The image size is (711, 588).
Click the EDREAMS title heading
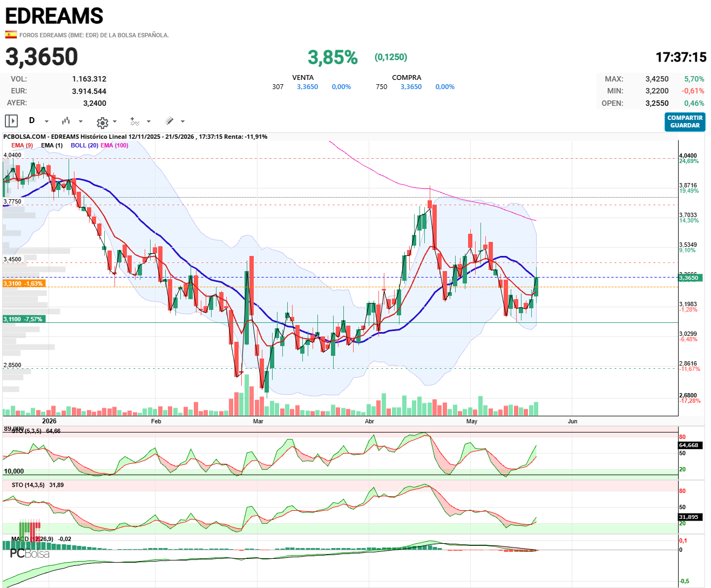(x=54, y=16)
